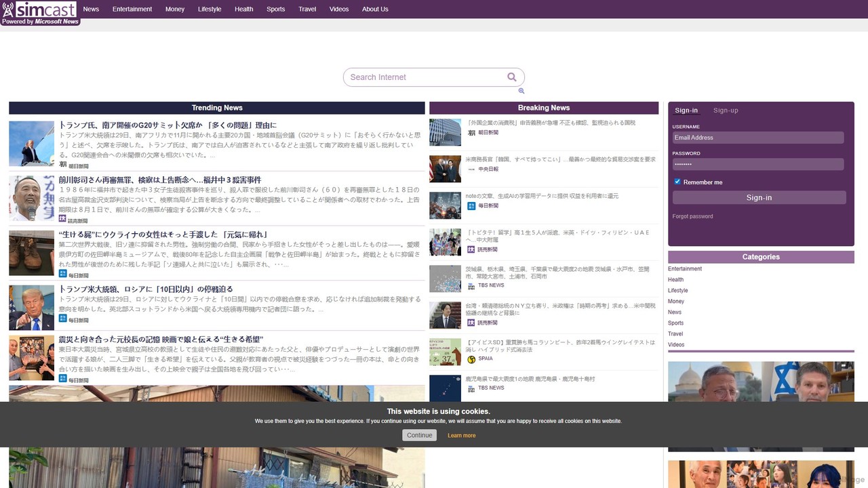This screenshot has height=488, width=868.
Task: Open the headline トランプ氏、南ア開催のG20サミット欠席か
Action: (x=168, y=125)
